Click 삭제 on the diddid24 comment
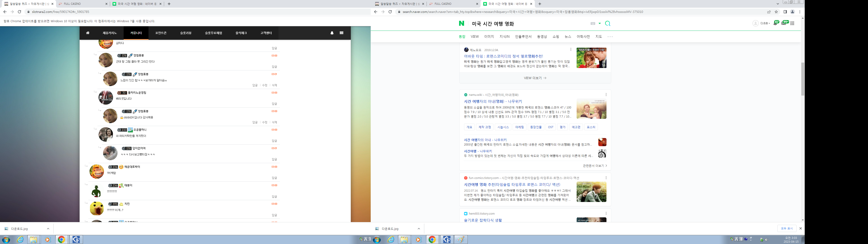The height and width of the screenshot is (244, 868). point(275,122)
